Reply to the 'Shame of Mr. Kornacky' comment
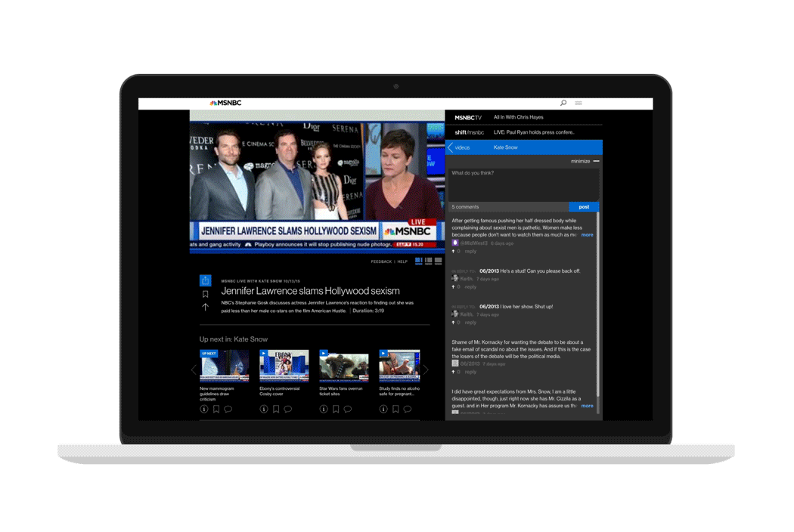The width and height of the screenshot is (794, 532). (470, 372)
